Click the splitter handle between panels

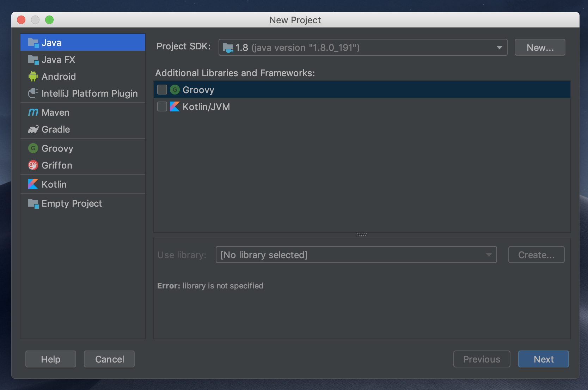click(x=362, y=234)
